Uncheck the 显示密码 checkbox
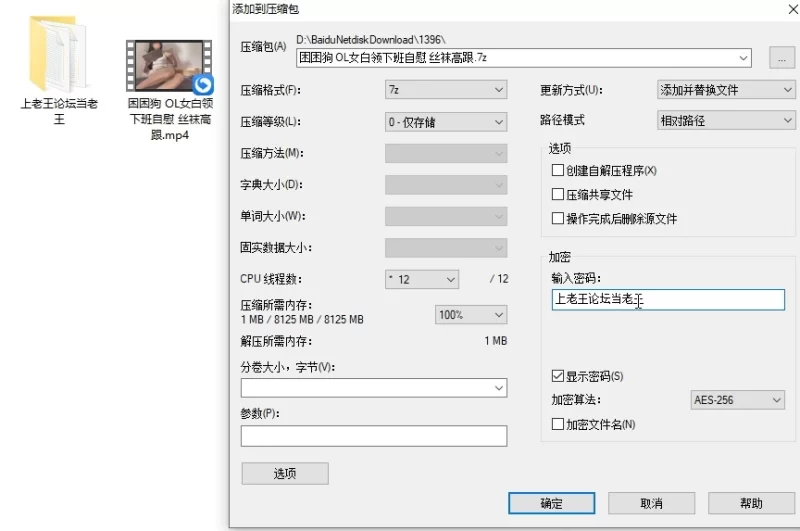Screen dimensions: 800x531 [x=558, y=376]
